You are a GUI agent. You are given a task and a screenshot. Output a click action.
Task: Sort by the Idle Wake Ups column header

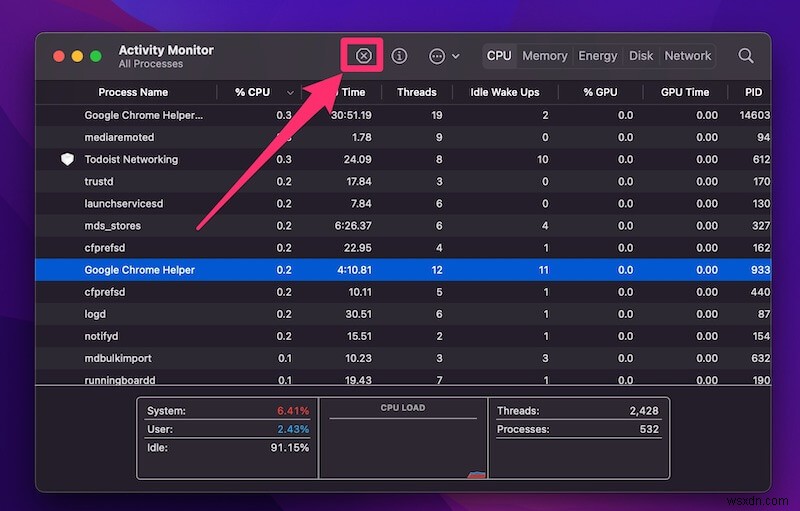[x=504, y=92]
